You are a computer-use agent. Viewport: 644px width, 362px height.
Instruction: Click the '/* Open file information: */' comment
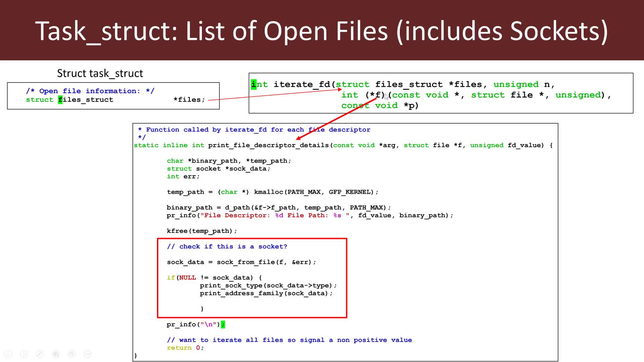tap(90, 91)
